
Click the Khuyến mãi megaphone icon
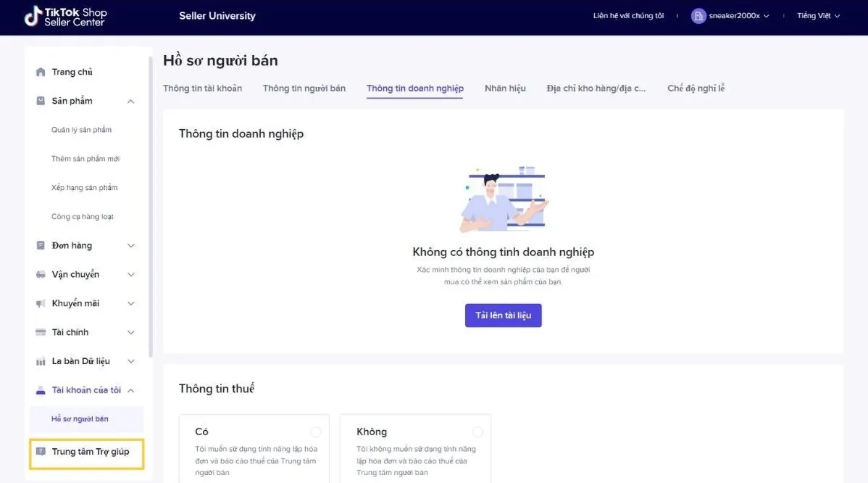click(41, 303)
